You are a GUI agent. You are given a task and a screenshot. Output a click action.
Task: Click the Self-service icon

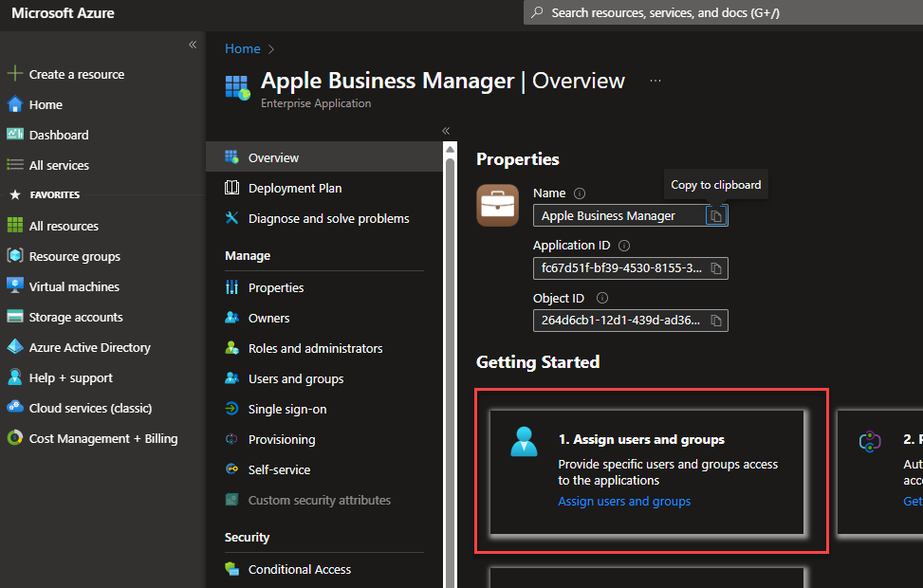click(x=232, y=469)
